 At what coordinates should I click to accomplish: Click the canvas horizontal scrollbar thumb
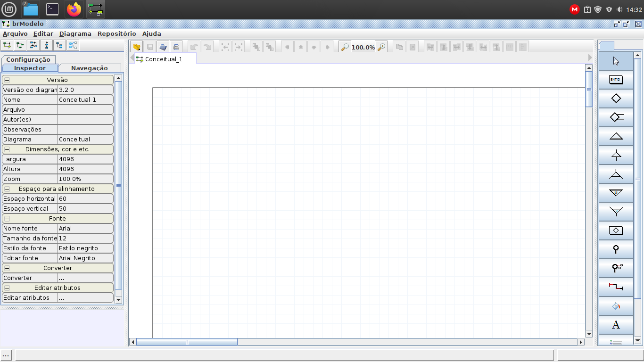click(x=187, y=342)
